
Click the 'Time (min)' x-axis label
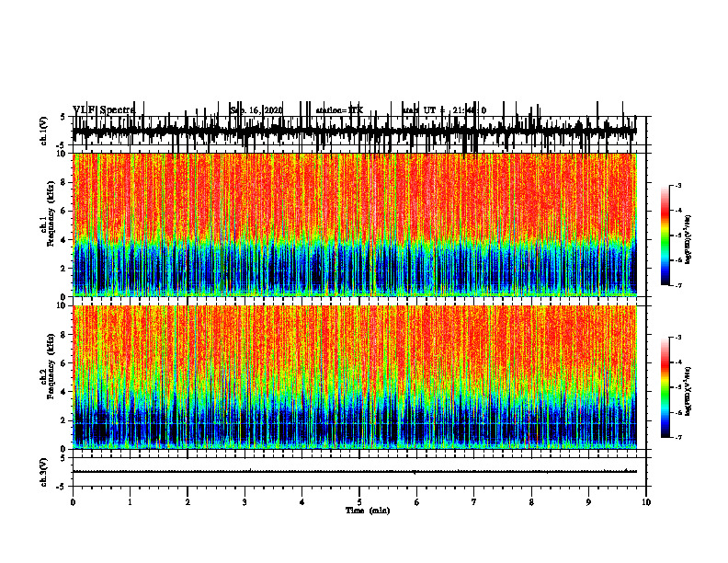368,511
